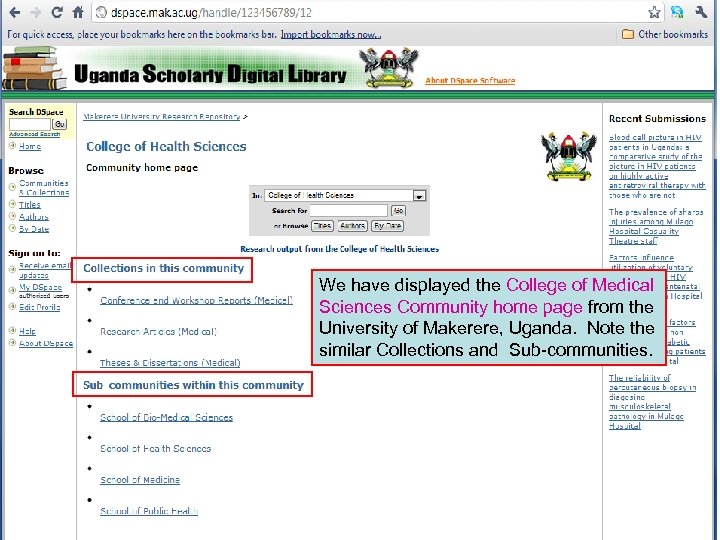The width and height of the screenshot is (720, 540).
Task: Open School of Health Sciences
Action: click(x=156, y=449)
